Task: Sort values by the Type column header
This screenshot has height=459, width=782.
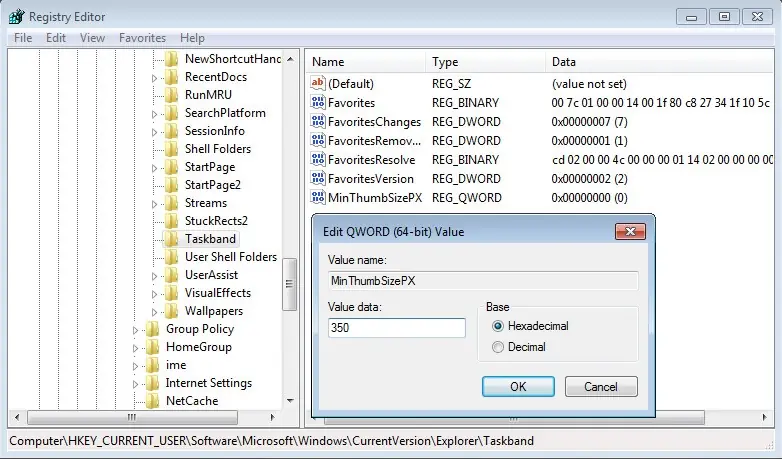Action: tap(486, 62)
